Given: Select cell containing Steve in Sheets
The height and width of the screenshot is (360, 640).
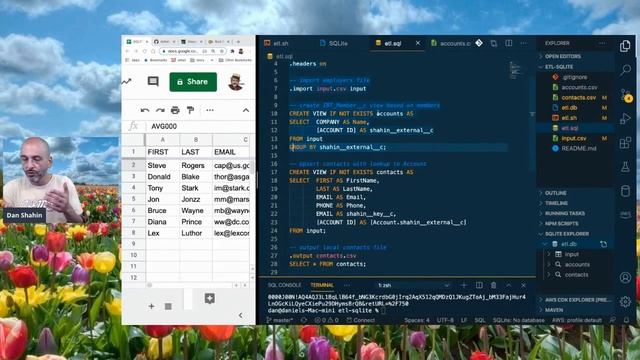Looking at the screenshot, I should [x=162, y=165].
